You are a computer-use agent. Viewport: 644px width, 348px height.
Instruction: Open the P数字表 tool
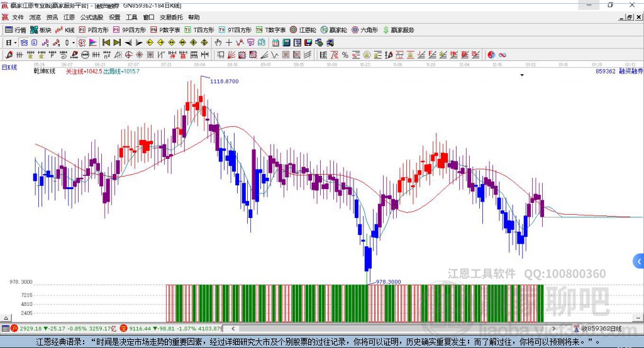165,30
